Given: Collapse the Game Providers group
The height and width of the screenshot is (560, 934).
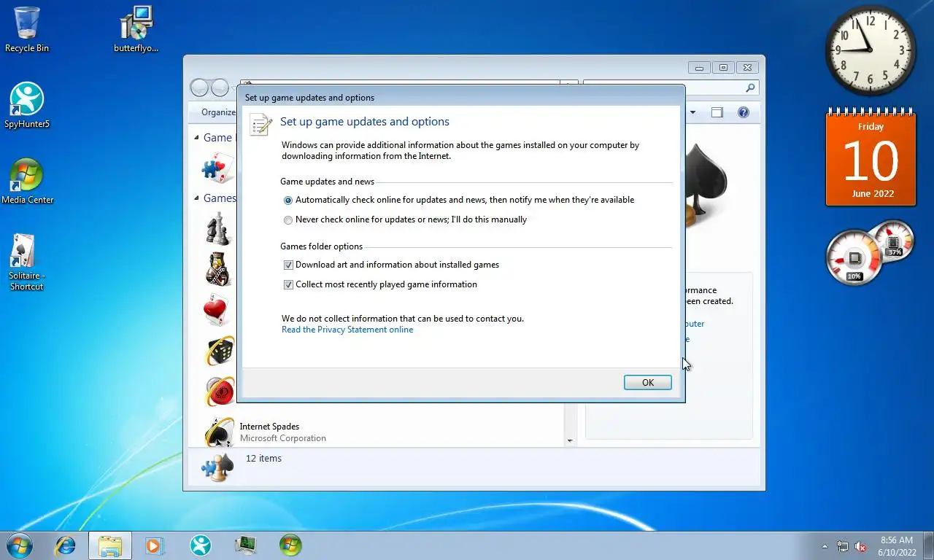Looking at the screenshot, I should [x=196, y=138].
